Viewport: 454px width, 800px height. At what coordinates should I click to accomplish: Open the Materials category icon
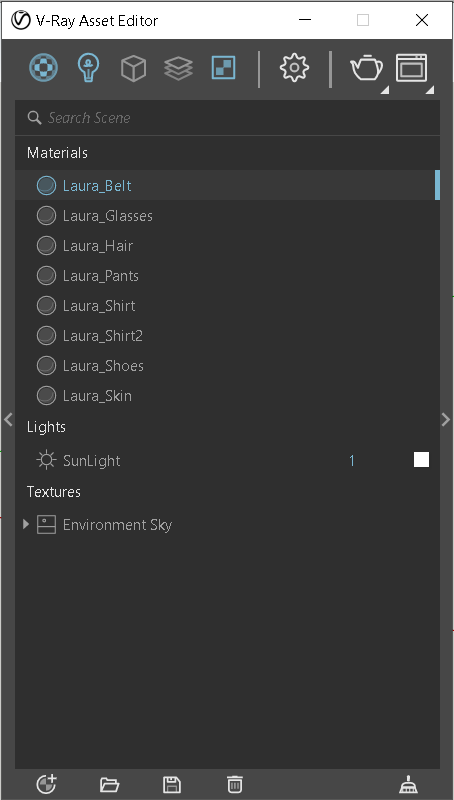click(x=43, y=67)
